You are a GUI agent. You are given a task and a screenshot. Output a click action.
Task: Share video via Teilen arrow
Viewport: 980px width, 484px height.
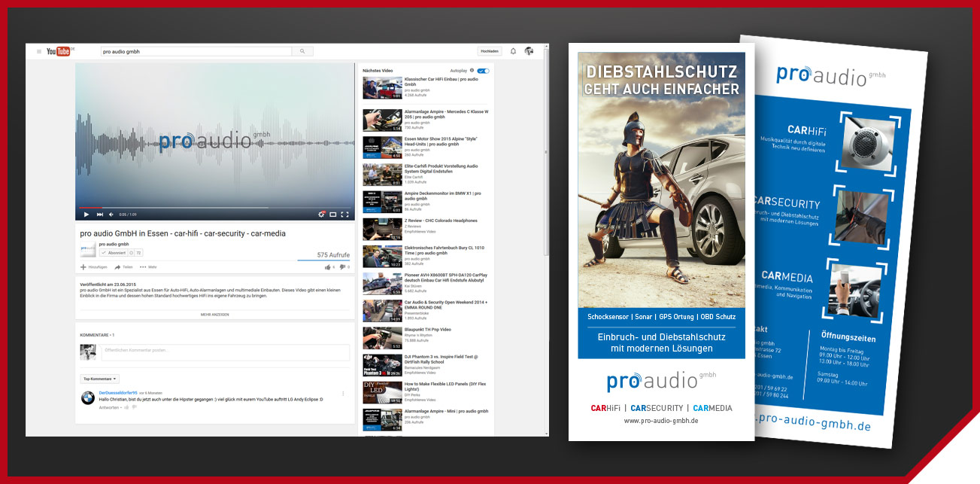pos(124,266)
